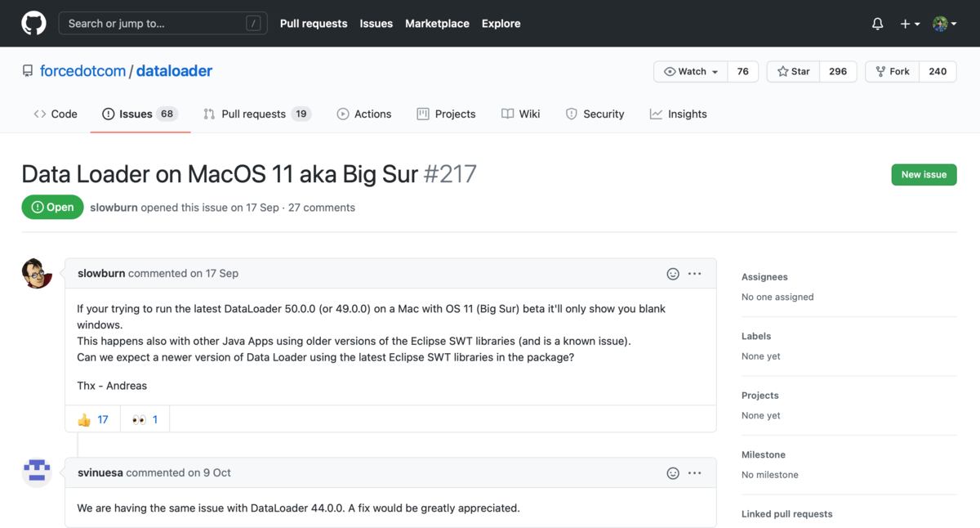The width and height of the screenshot is (980, 528).
Task: Open Pull requests in top navigation
Action: (x=314, y=24)
